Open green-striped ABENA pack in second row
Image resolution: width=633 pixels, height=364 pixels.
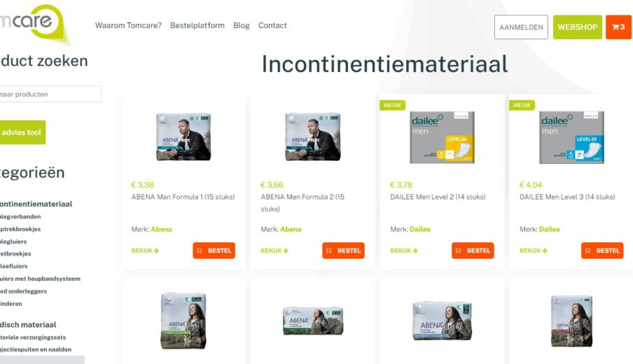(x=183, y=321)
